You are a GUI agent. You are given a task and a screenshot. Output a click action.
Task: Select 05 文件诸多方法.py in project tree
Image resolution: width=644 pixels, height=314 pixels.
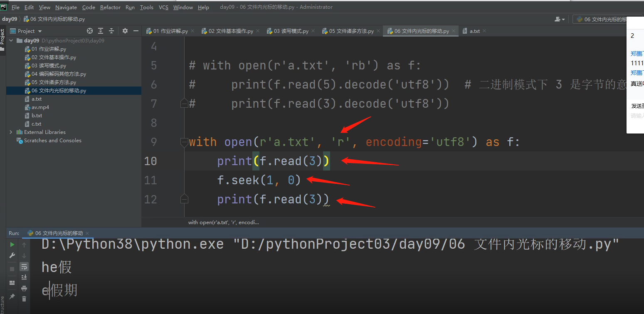pyautogui.click(x=74, y=82)
